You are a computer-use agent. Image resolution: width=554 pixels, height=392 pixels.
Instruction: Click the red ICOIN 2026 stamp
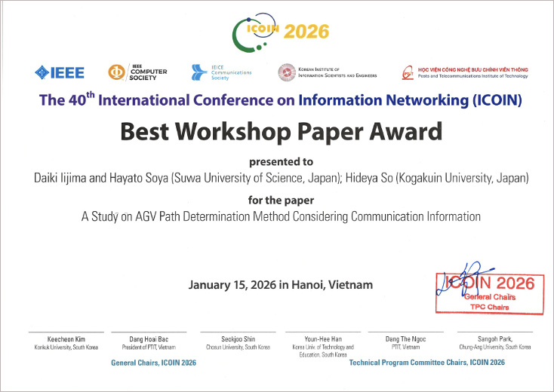point(486,293)
